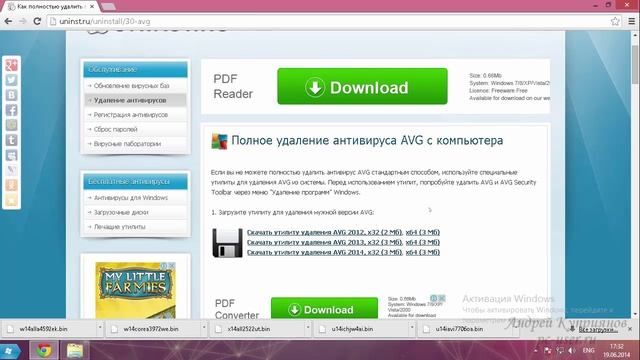Click the My Little Farmies ad banner

coord(136,290)
